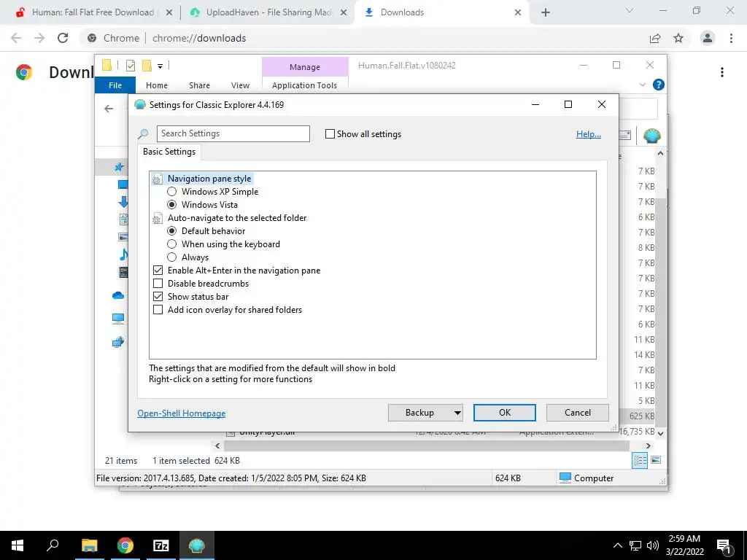Click the Open-Shell icon on the taskbar
Screen dimensions: 747x560
click(197, 545)
